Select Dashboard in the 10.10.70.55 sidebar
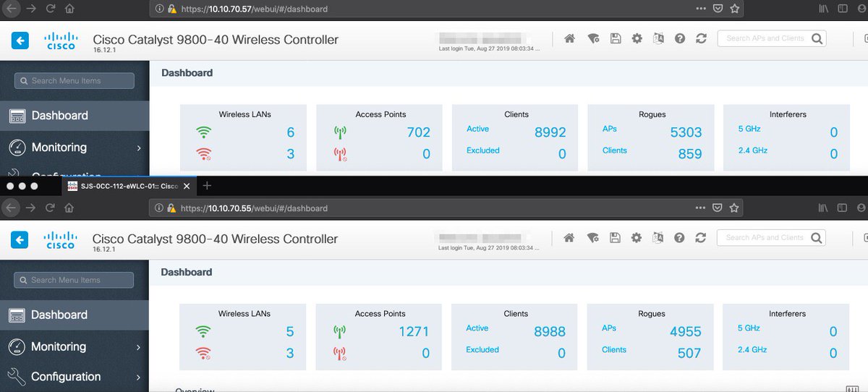868x392 pixels. tap(75, 315)
